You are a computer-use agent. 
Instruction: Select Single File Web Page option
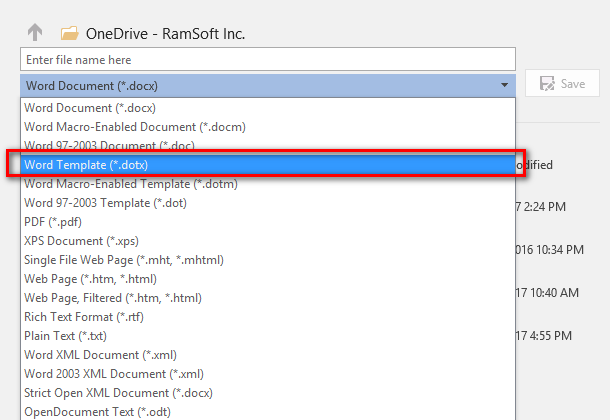124,260
